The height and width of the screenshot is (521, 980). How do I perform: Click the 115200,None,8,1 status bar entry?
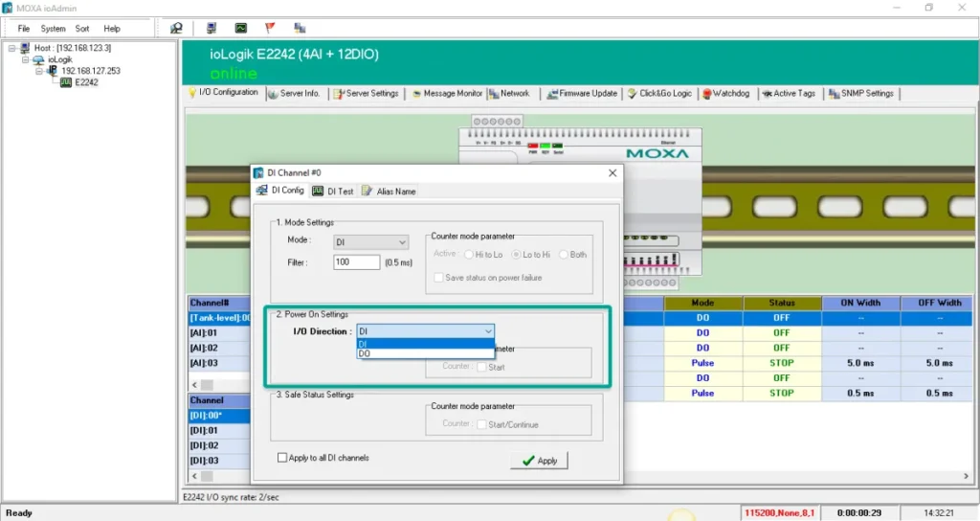tap(779, 513)
